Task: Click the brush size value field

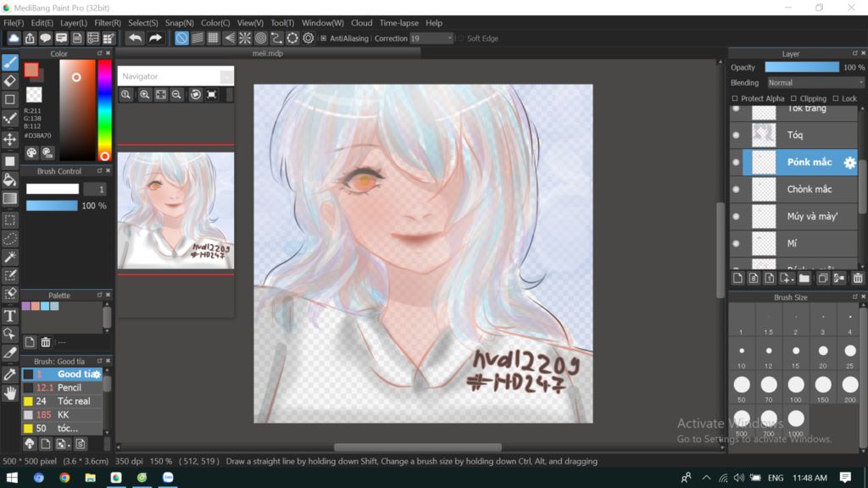Action: tap(95, 189)
